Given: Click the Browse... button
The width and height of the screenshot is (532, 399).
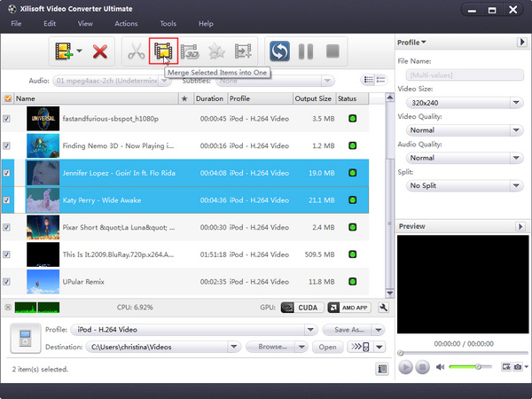Looking at the screenshot, I should 274,347.
